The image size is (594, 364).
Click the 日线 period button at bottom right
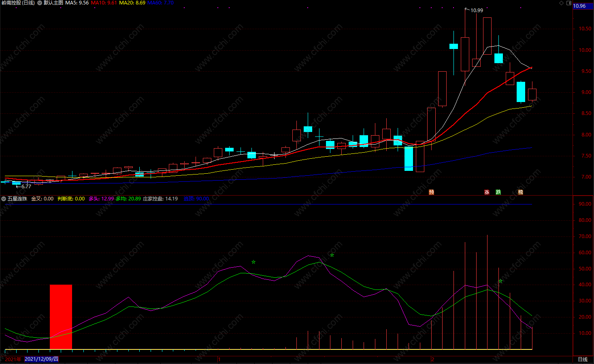point(583,360)
